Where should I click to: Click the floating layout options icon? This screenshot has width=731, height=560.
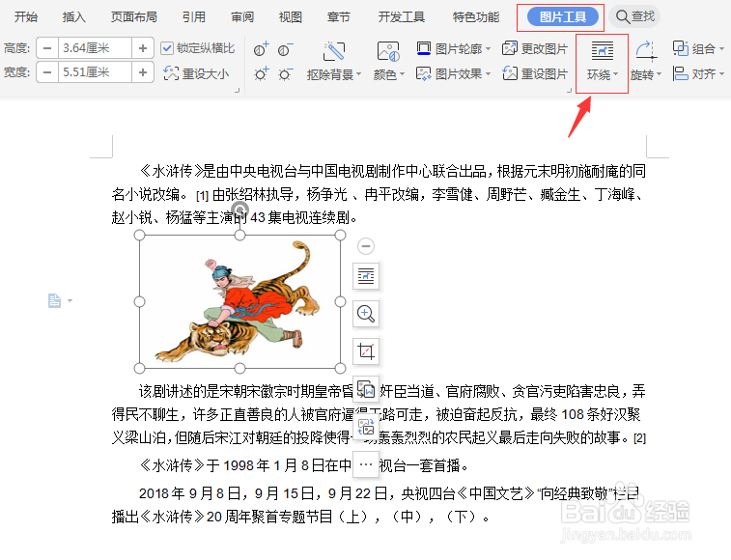(366, 276)
